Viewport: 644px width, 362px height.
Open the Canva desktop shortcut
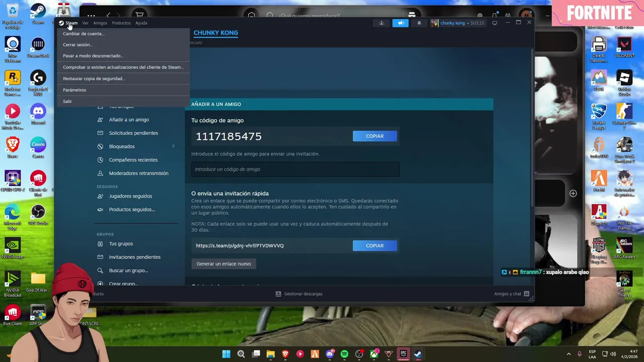38,147
